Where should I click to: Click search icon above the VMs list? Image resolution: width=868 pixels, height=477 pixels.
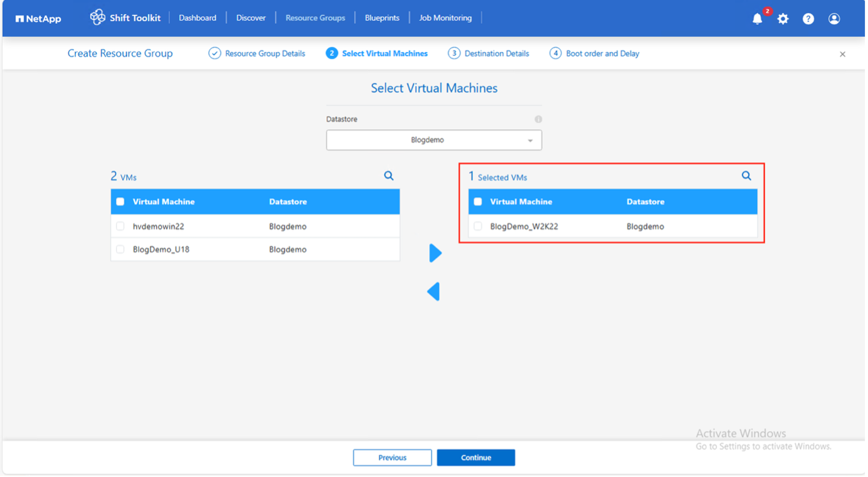pos(389,176)
